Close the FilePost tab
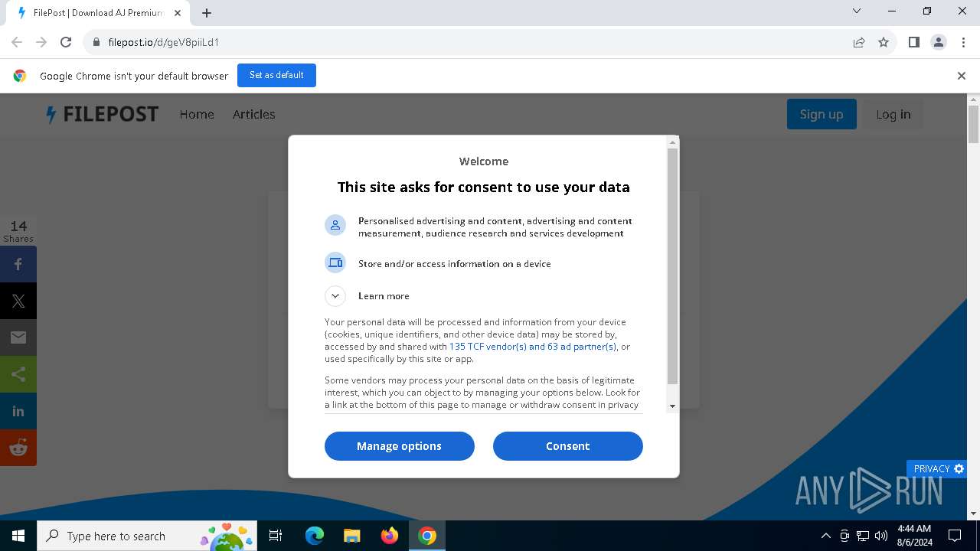This screenshot has height=551, width=980. pyautogui.click(x=178, y=13)
